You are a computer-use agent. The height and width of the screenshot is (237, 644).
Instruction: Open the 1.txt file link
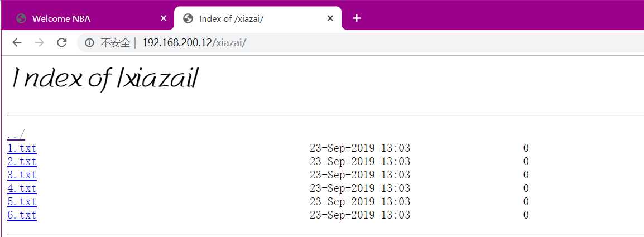[x=22, y=148]
